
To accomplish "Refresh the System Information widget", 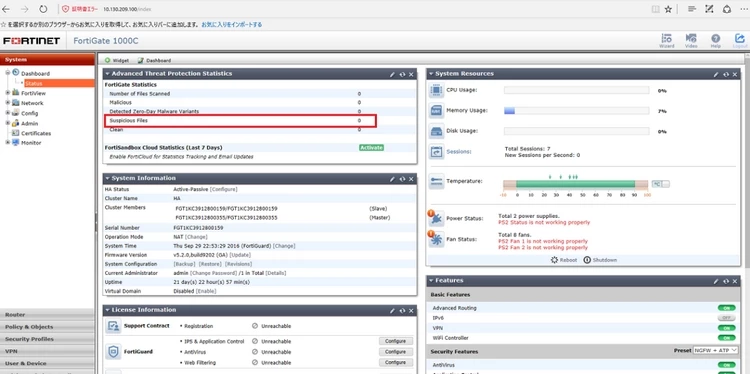I will 402,179.
